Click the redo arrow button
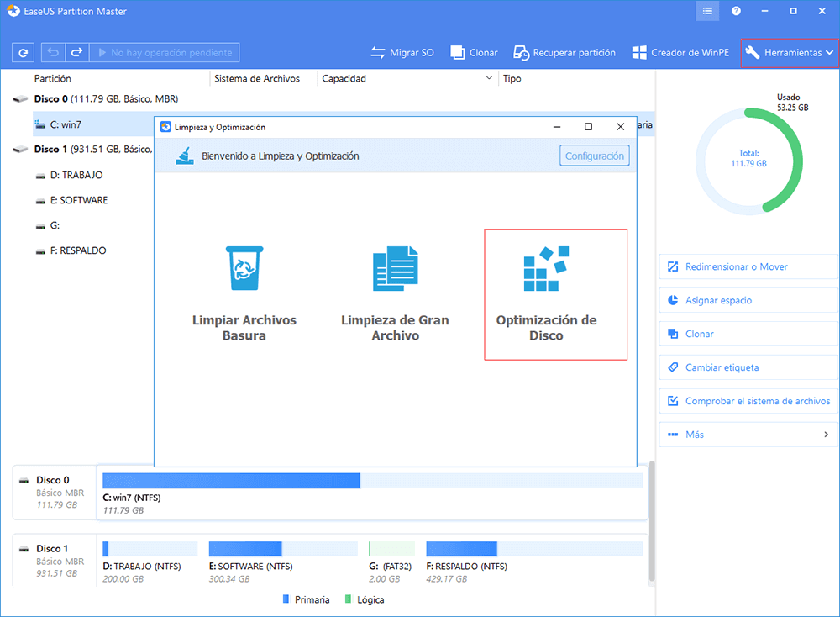The image size is (840, 617). [x=76, y=52]
